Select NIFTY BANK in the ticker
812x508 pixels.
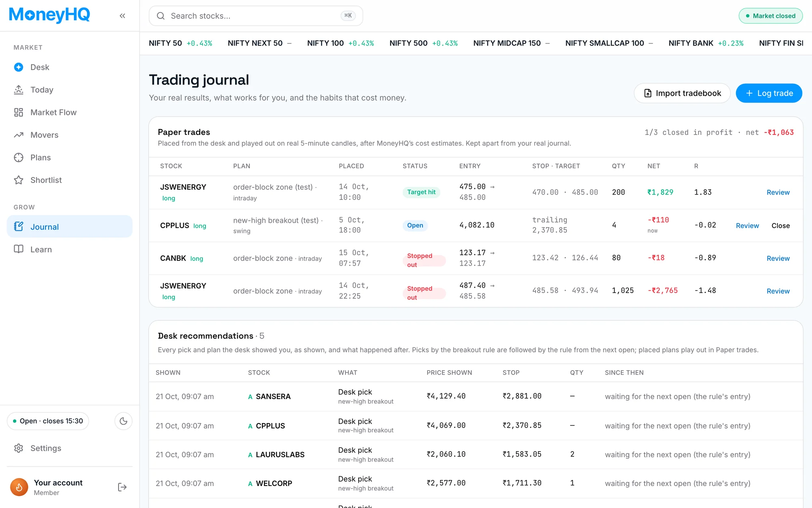(706, 43)
